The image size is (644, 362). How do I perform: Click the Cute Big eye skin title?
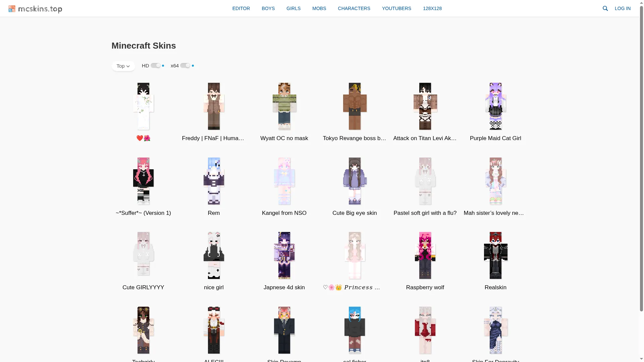click(x=355, y=213)
